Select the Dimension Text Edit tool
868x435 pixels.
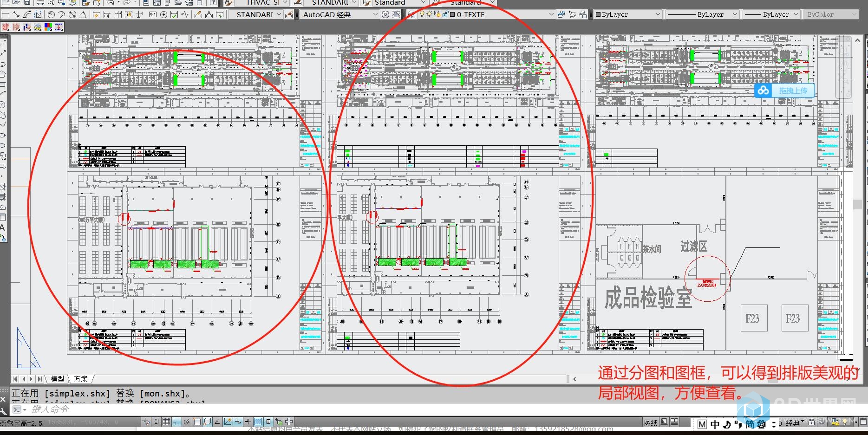pos(209,14)
